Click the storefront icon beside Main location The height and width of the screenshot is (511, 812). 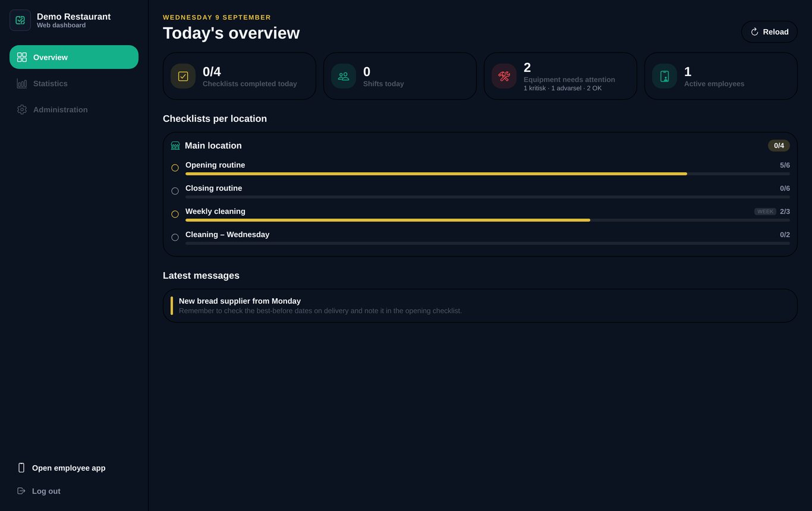pos(175,146)
